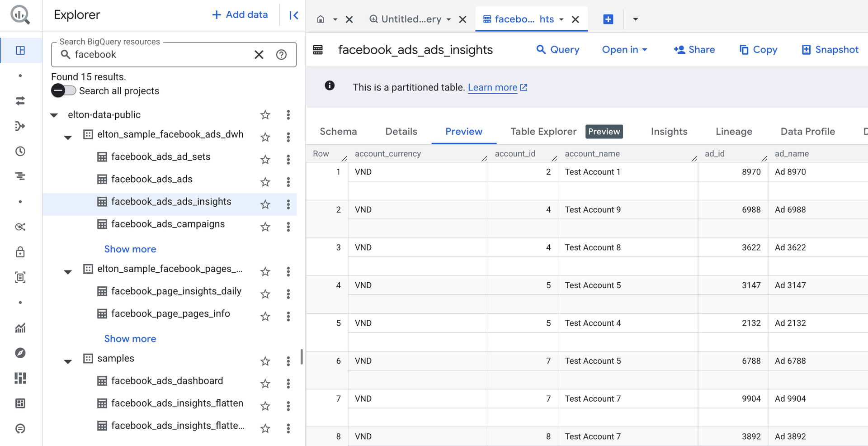Image resolution: width=868 pixels, height=446 pixels.
Task: Open more options for facebook_ads_campaigns table
Action: 288,227
